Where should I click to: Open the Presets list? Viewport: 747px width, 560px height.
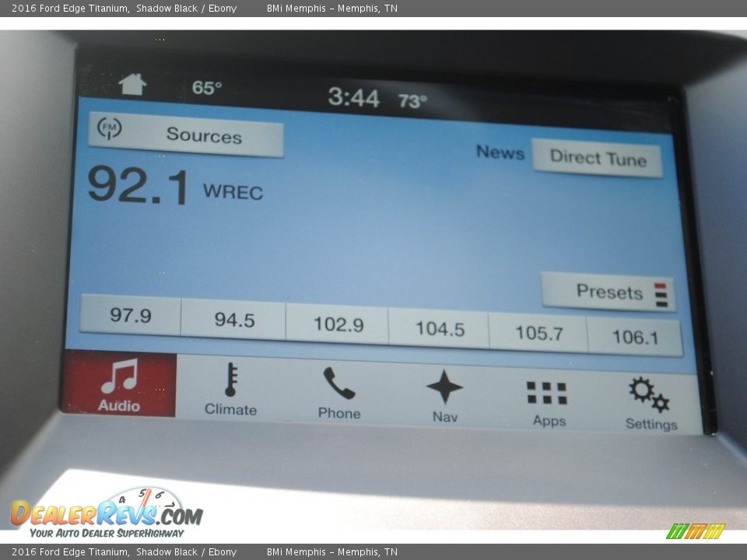click(x=609, y=292)
